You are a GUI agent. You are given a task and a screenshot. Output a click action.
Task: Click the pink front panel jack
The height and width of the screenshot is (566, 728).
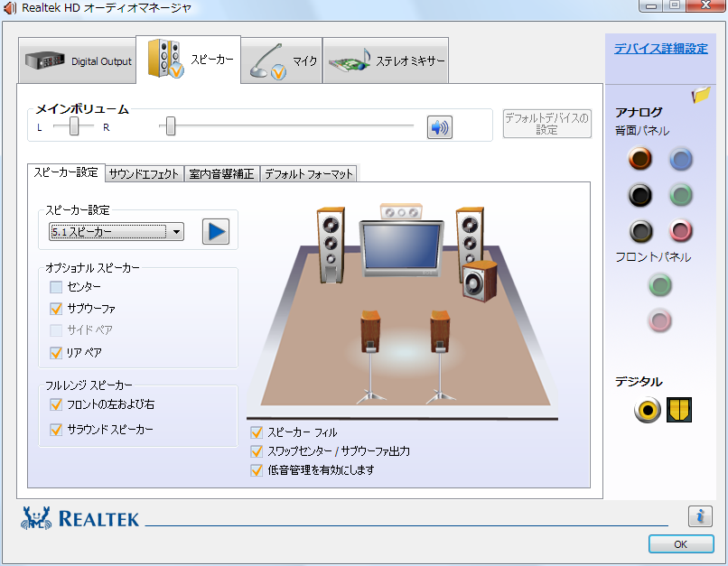pos(659,320)
